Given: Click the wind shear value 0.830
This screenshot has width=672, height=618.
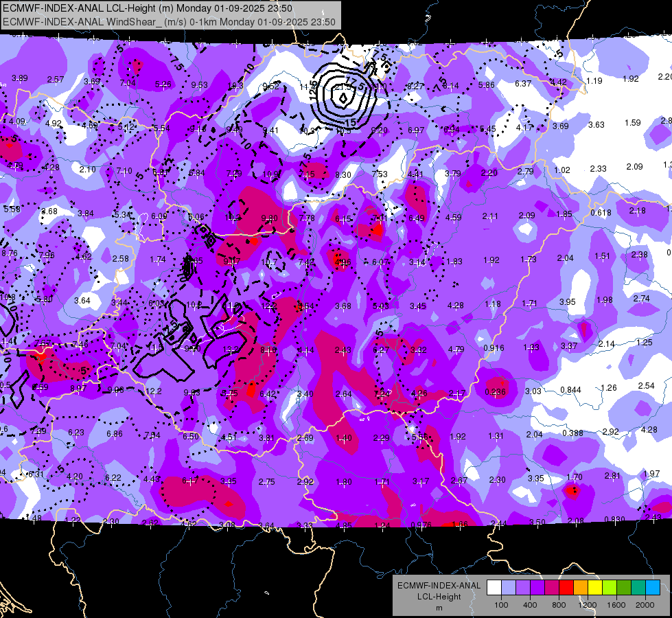Looking at the screenshot, I should [614, 519].
